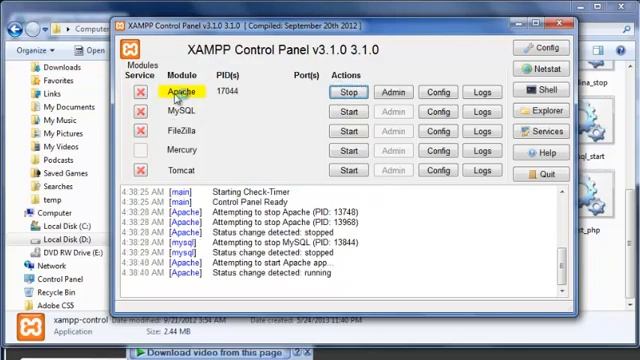Toggle the empty Mercury service checkbox
Screen dimensions: 640x360
click(140, 150)
